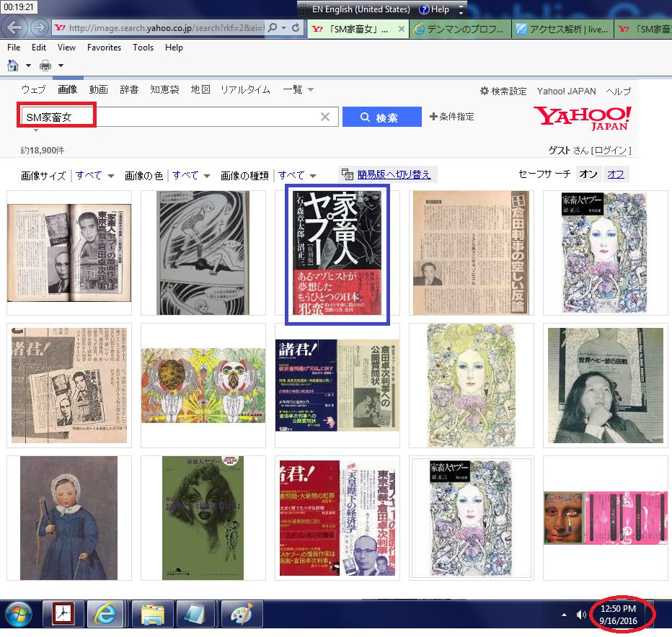Click the Windows Start button
This screenshot has width=672, height=637.
[19, 614]
